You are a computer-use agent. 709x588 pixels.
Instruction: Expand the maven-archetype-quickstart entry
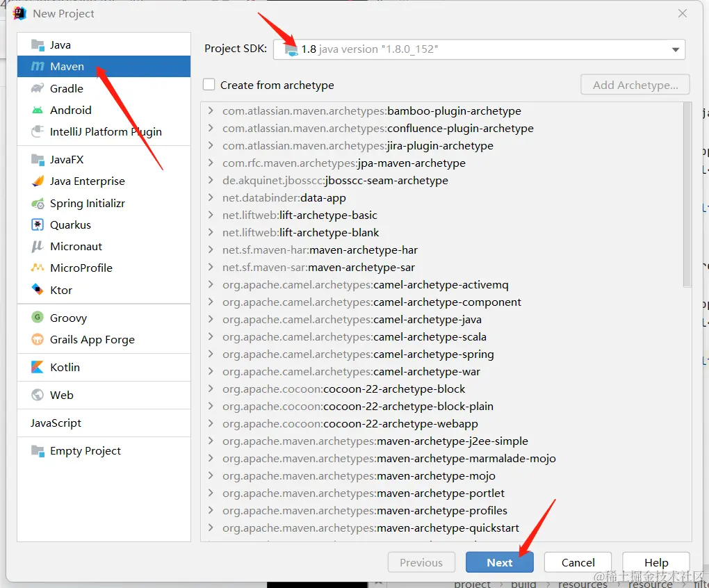210,528
